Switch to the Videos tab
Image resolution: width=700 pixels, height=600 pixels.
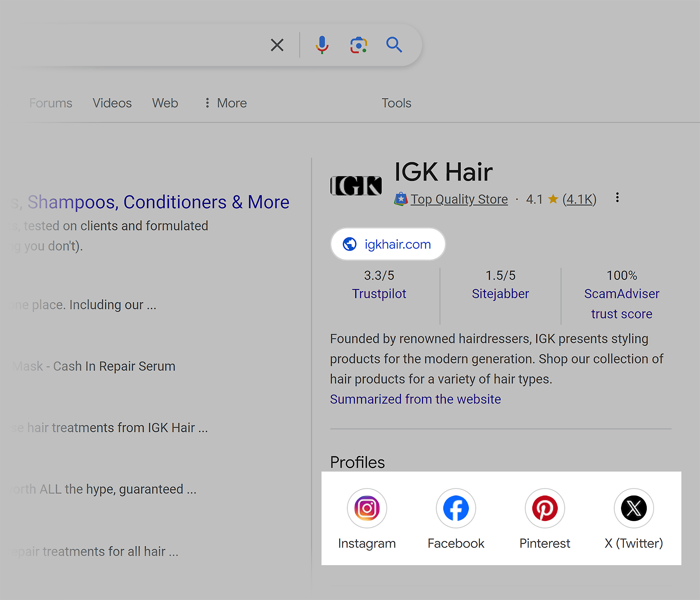tap(112, 103)
